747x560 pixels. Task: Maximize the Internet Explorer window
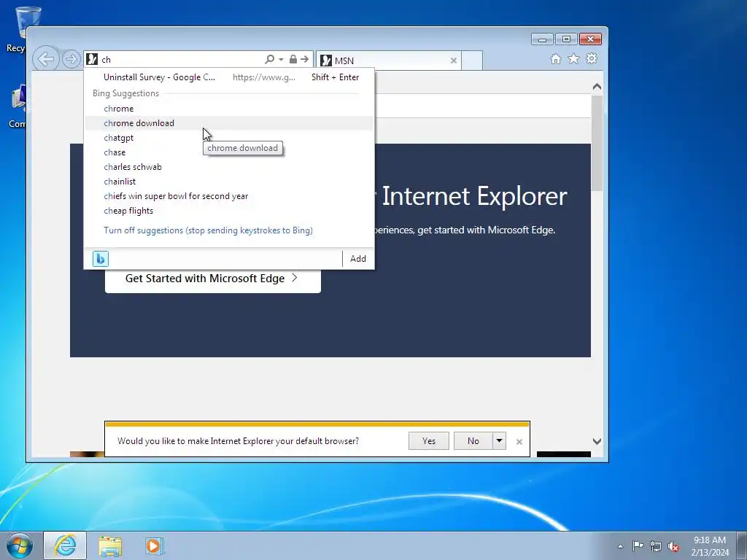[566, 39]
